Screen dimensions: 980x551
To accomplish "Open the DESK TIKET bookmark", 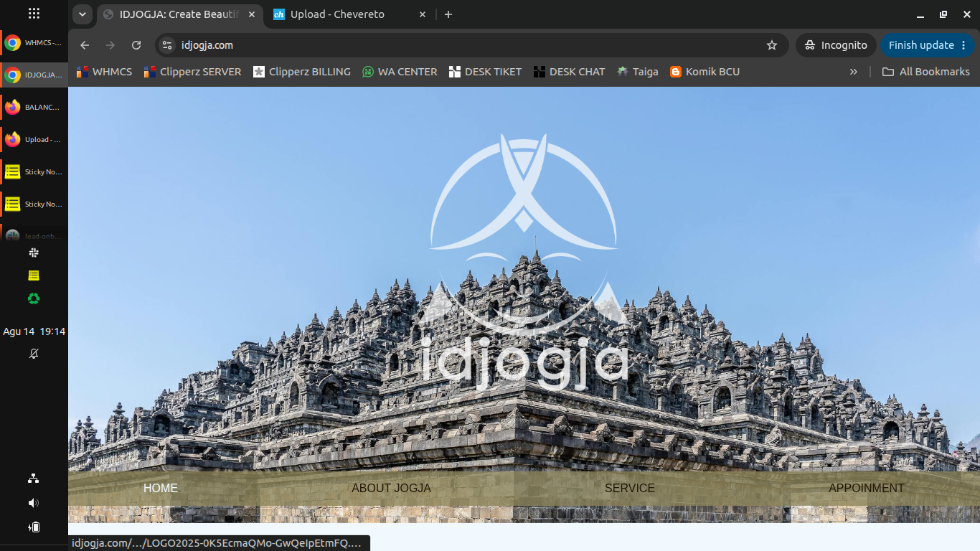I will 486,72.
